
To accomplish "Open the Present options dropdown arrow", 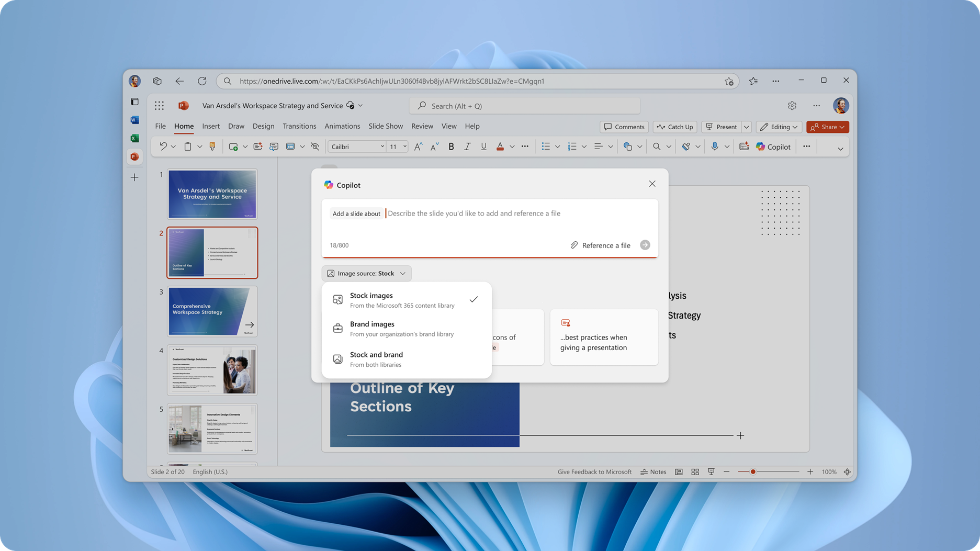I will point(747,127).
